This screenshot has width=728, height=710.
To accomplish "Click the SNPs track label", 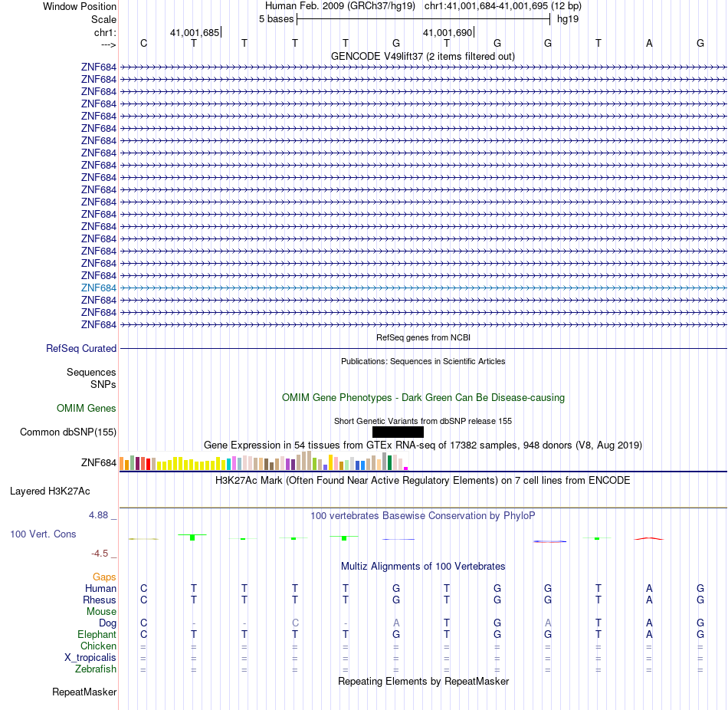I will coord(103,384).
